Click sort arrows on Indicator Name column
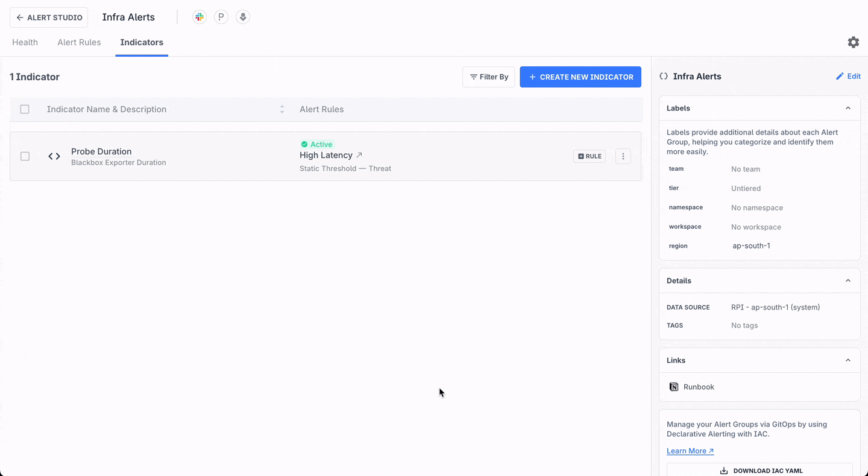Image resolution: width=868 pixels, height=476 pixels. click(x=281, y=109)
